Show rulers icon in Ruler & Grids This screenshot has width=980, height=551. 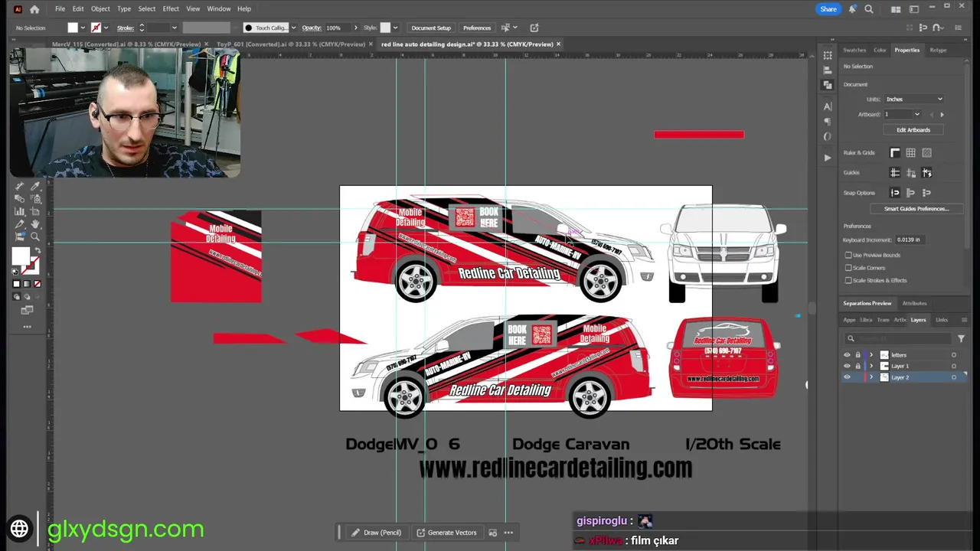[895, 153]
